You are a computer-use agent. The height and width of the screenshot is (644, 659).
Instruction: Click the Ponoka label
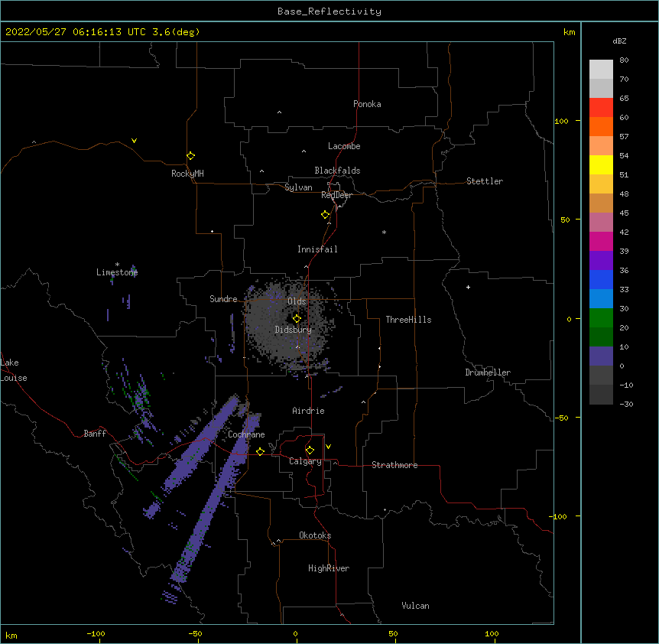tap(367, 104)
